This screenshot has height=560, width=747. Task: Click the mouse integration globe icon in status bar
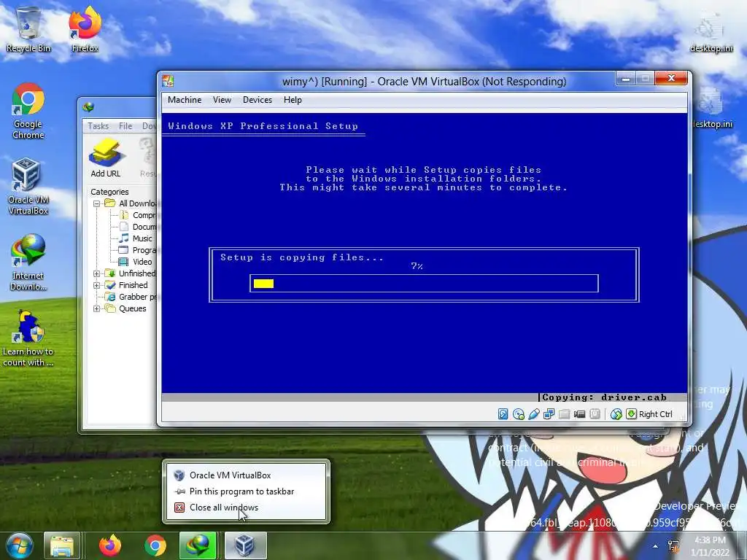coord(616,414)
